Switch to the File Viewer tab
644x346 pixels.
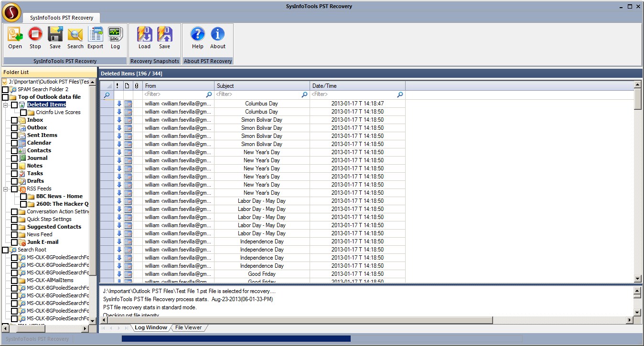(188, 327)
